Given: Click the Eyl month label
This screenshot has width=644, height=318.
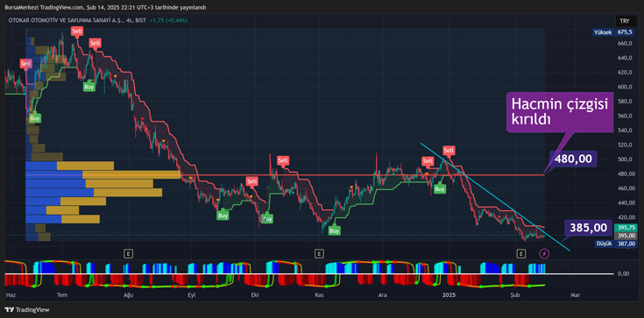Looking at the screenshot, I should click(x=192, y=294).
